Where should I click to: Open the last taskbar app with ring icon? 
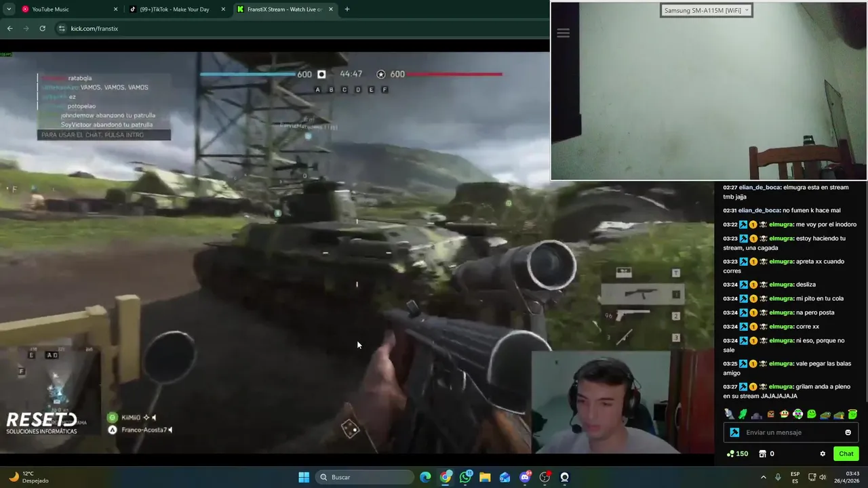564,477
